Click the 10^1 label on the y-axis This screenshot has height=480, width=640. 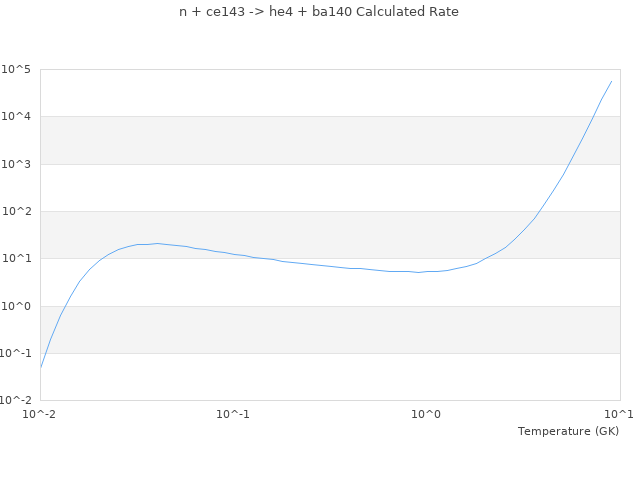pyautogui.click(x=16, y=259)
